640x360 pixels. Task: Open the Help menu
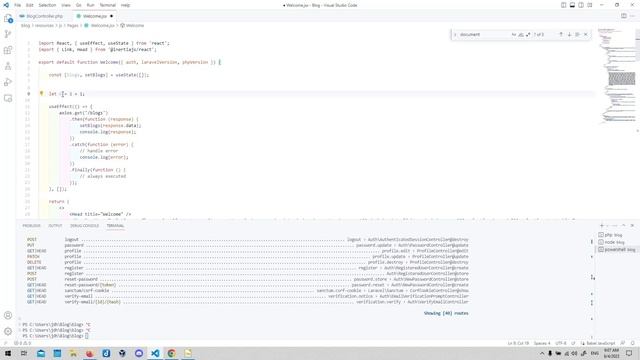(126, 5)
